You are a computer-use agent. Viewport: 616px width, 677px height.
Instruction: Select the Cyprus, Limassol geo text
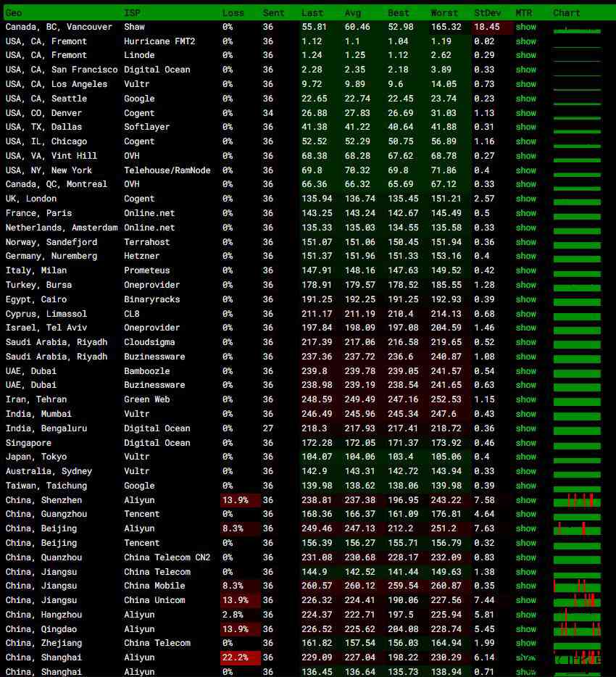coord(46,314)
